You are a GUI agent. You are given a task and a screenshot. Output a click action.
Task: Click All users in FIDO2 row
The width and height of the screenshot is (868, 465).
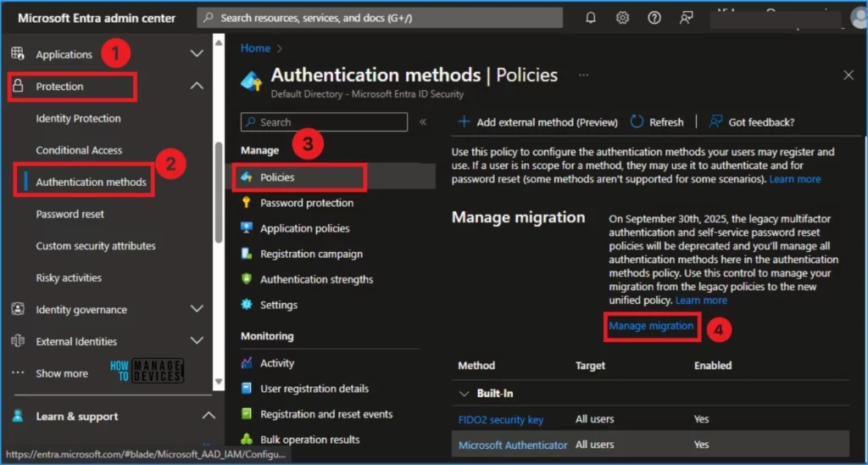tap(594, 419)
